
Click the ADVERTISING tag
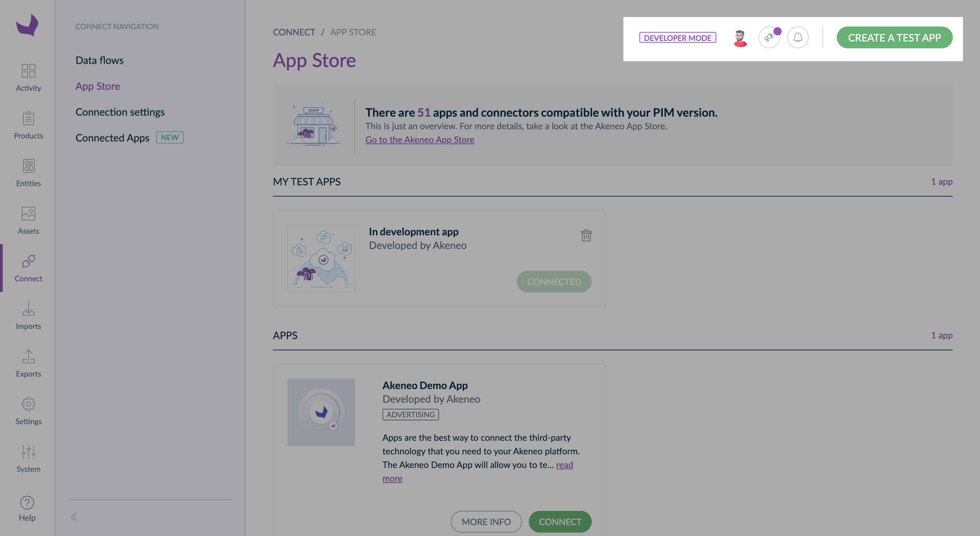click(x=410, y=414)
